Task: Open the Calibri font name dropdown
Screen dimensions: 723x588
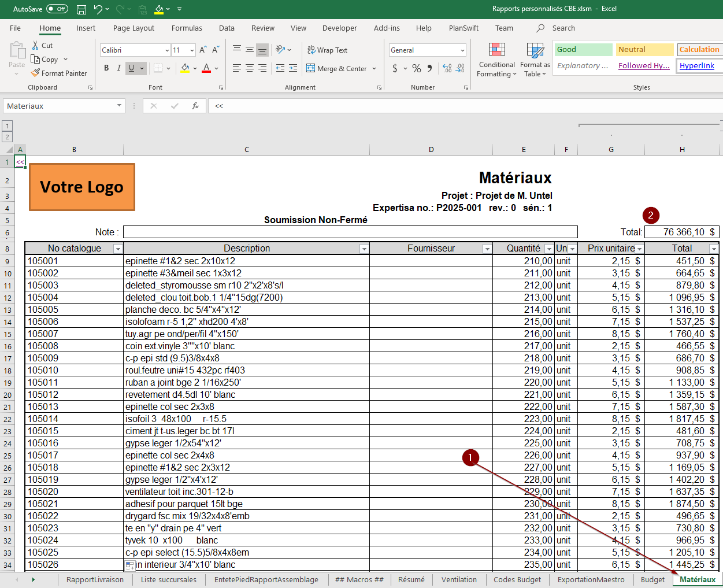Action: (x=167, y=50)
